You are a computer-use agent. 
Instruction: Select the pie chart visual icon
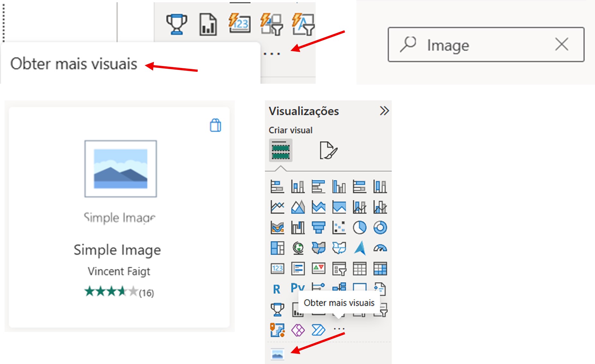pos(360,228)
